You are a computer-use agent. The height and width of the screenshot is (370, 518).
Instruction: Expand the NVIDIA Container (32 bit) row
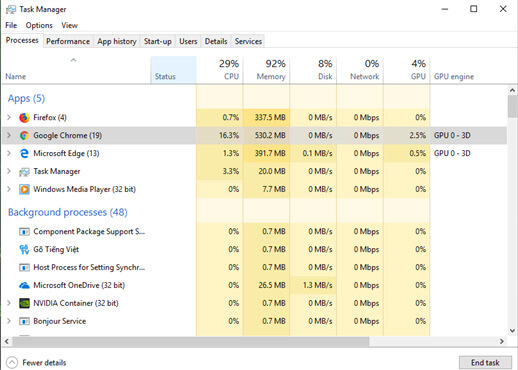[9, 303]
